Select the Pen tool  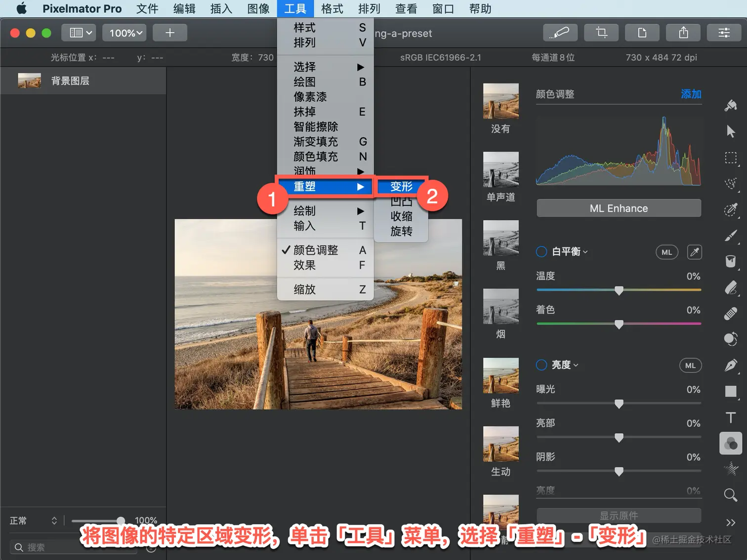coord(731,365)
